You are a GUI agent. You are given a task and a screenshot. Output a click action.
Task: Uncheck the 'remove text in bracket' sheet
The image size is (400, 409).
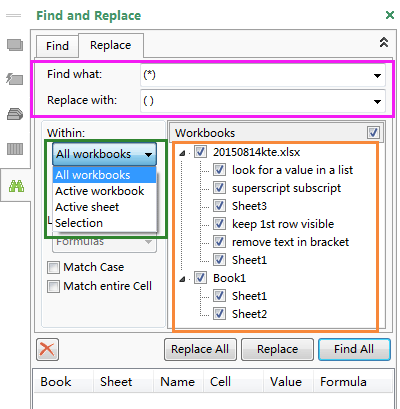coord(219,242)
